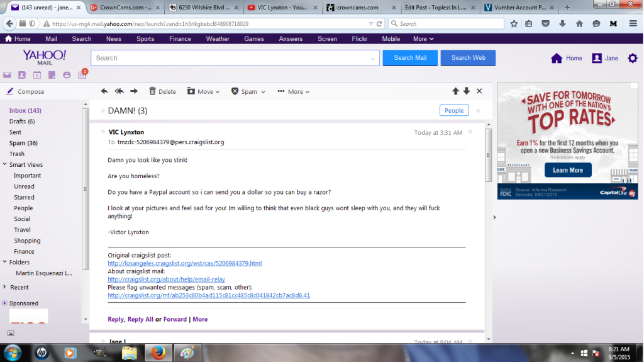644x362 pixels.
Task: Switch to Vumber Account tab
Action: pos(520,8)
